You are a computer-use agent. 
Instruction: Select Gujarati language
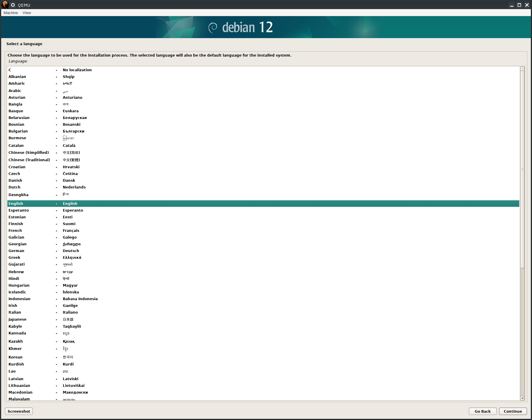click(263, 264)
